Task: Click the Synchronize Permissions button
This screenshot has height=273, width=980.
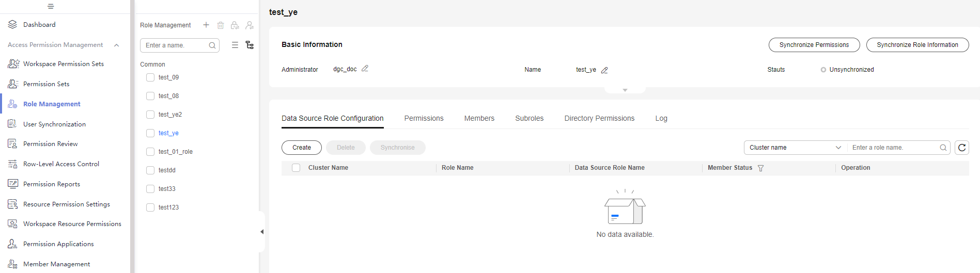Action: (x=814, y=45)
